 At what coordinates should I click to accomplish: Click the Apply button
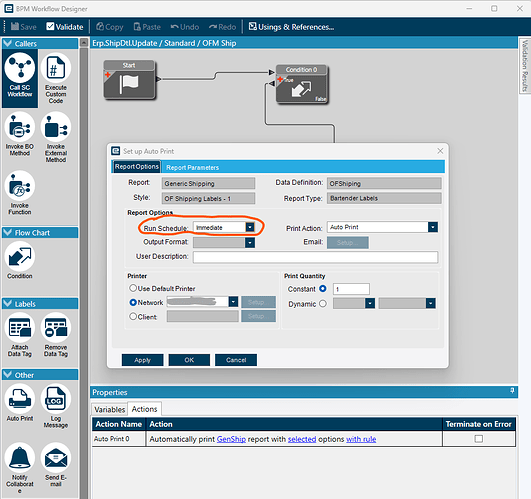coord(142,360)
